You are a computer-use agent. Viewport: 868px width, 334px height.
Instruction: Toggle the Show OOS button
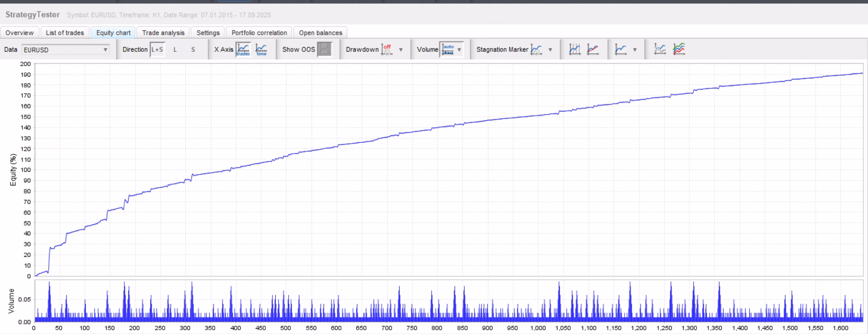click(324, 49)
